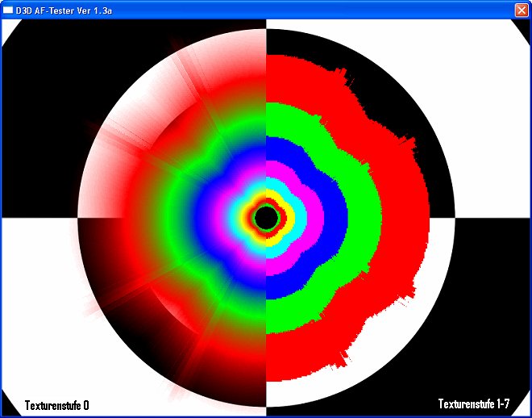Click the Texturenstufe 1-7 label
The image size is (532, 418).
[474, 403]
